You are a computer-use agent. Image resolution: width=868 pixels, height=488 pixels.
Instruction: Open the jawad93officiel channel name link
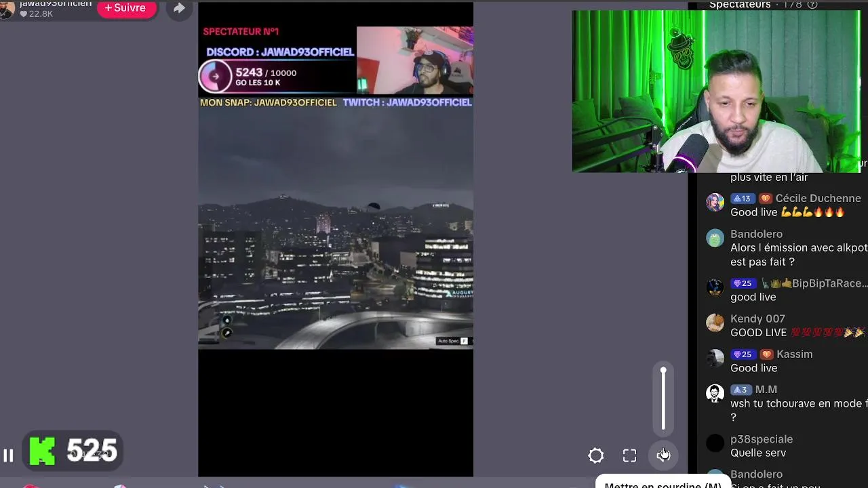[x=56, y=3]
